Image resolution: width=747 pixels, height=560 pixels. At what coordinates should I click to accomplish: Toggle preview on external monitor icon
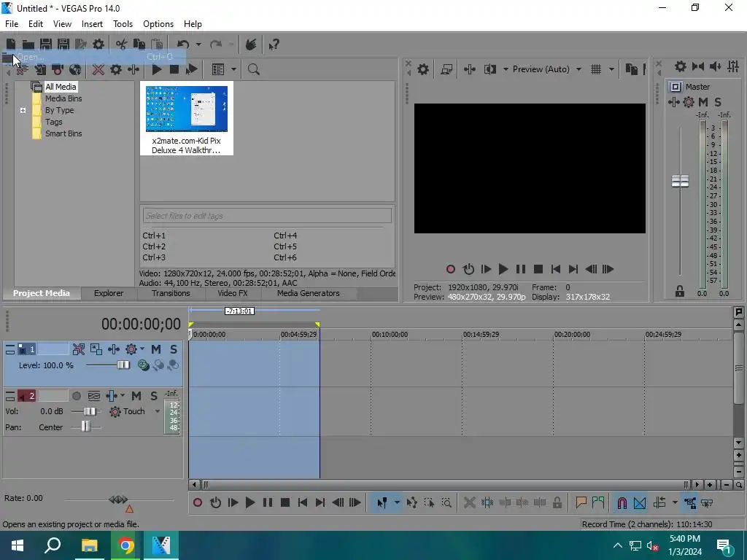(x=446, y=69)
